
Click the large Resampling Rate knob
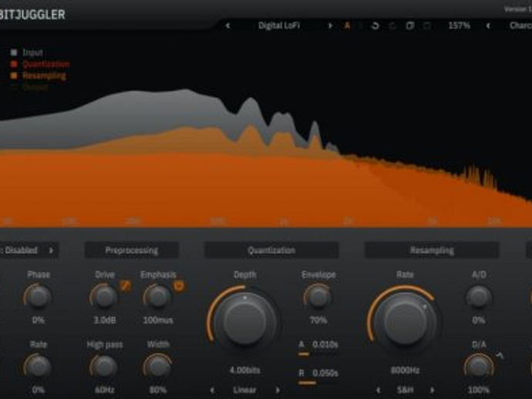(x=405, y=320)
